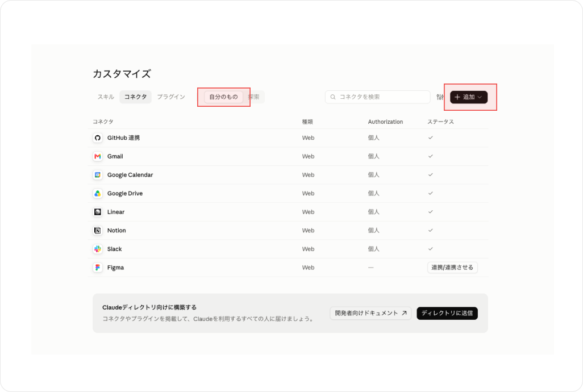Click the Notion connector icon
Image resolution: width=583 pixels, height=392 pixels.
(x=97, y=230)
